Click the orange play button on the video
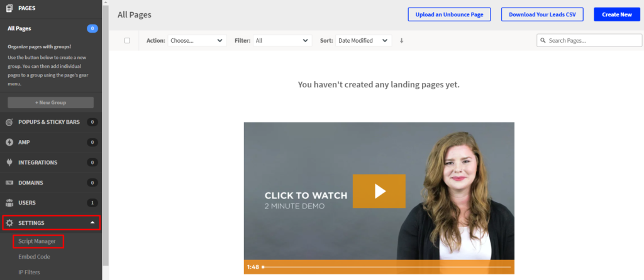Image resolution: width=644 pixels, height=280 pixels. point(379,191)
